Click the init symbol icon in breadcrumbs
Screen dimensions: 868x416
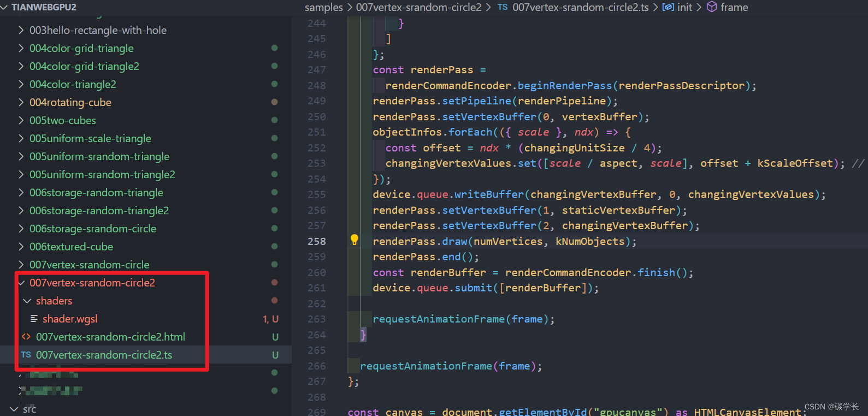668,7
